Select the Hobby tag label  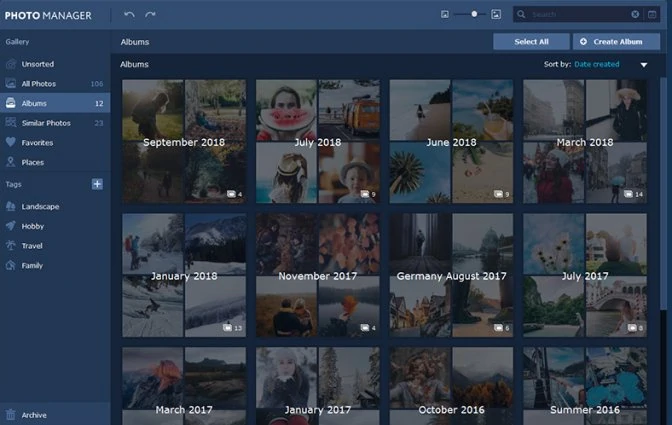(33, 226)
